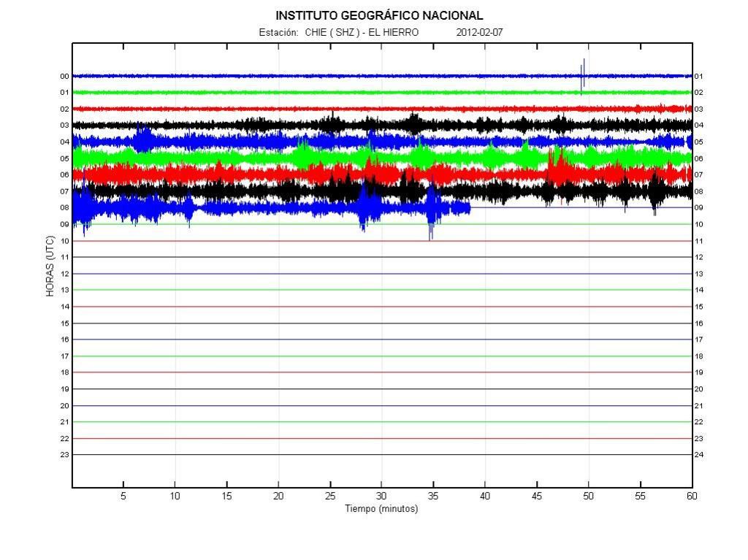Click the 5 minute tick label

123,496
